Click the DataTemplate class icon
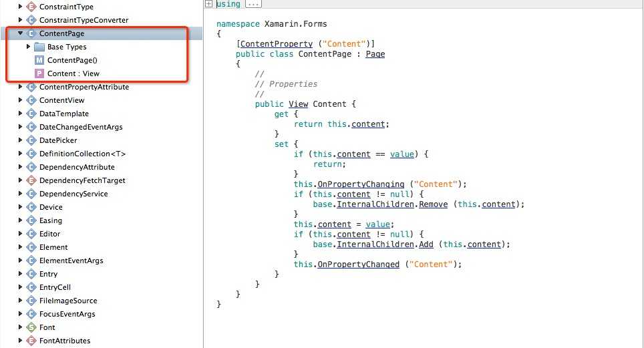The width and height of the screenshot is (644, 348). pyautogui.click(x=31, y=114)
